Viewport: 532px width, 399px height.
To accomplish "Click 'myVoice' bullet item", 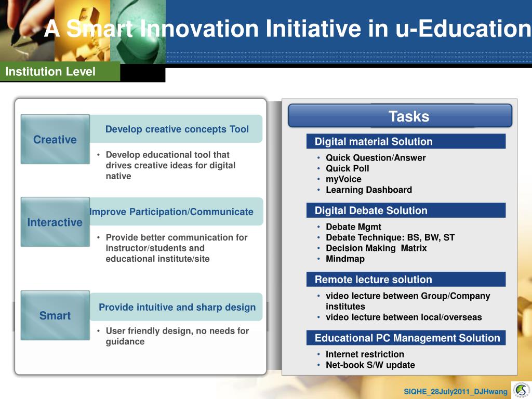I will (x=343, y=179).
